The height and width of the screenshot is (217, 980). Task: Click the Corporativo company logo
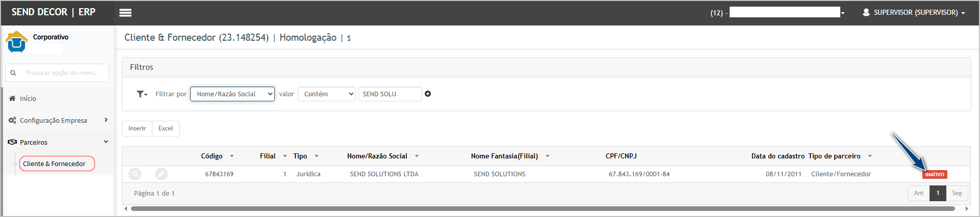click(17, 42)
